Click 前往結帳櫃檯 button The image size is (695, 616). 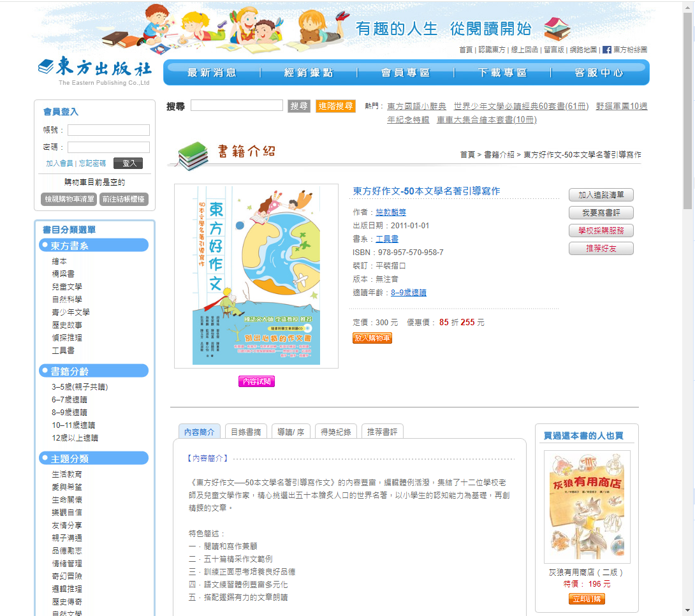(124, 200)
